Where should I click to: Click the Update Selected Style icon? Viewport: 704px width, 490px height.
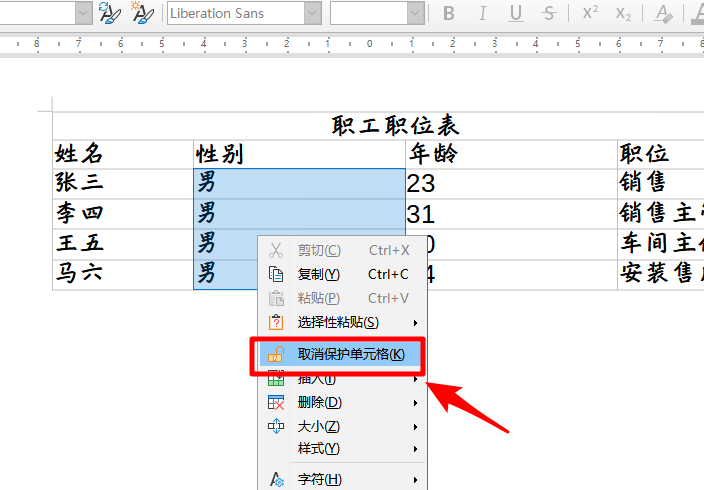coord(109,13)
